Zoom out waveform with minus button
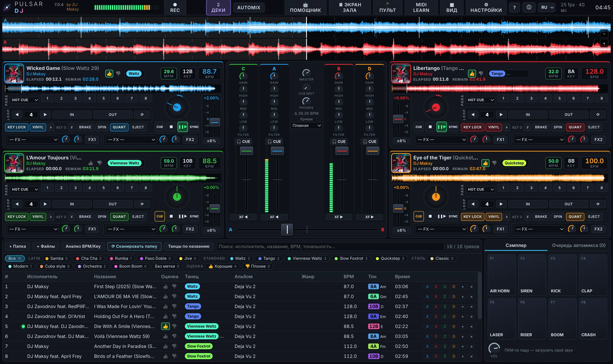Screen dimensions: 613x364 (x=604, y=34)
